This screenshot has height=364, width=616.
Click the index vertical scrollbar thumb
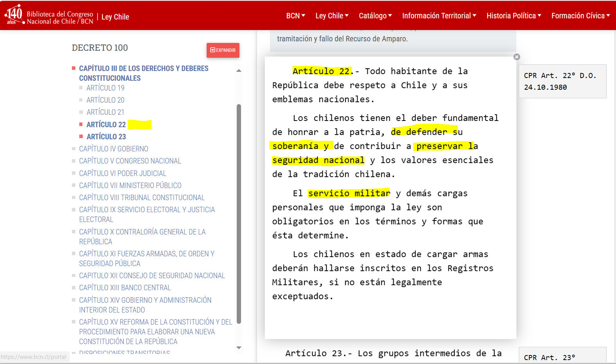(239, 214)
